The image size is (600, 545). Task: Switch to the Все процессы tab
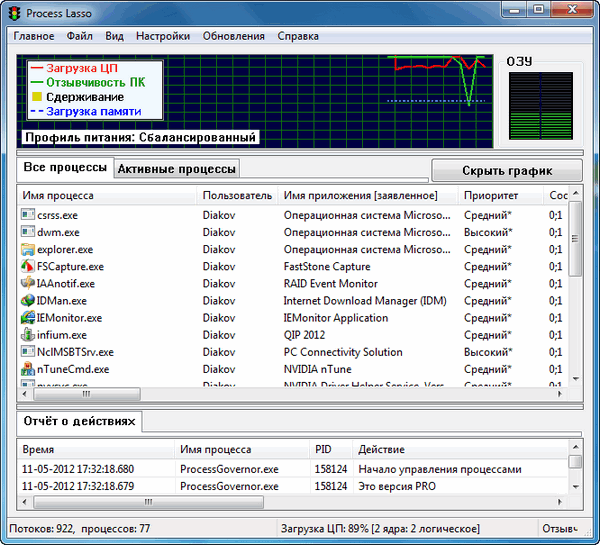[x=65, y=168]
